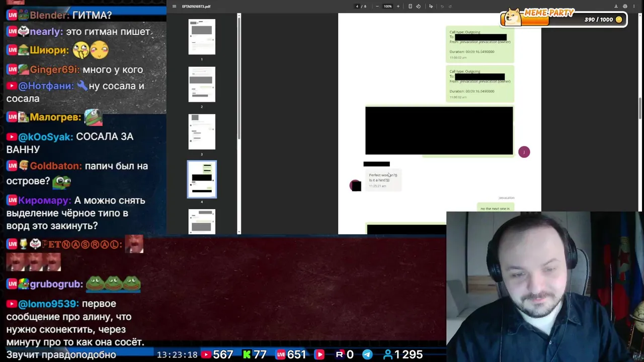644x362 pixels.
Task: Zoom out with the minus button
Action: [377, 7]
